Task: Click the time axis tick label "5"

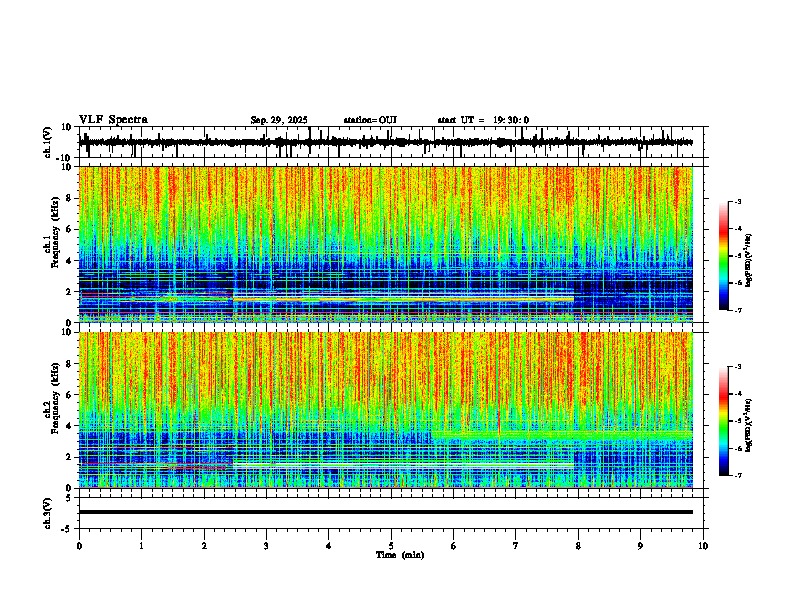Action: pyautogui.click(x=391, y=546)
